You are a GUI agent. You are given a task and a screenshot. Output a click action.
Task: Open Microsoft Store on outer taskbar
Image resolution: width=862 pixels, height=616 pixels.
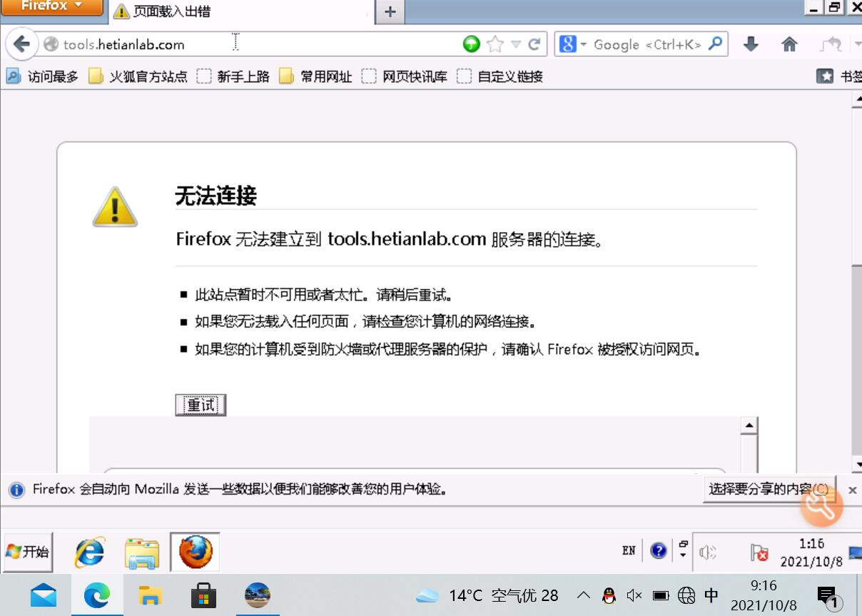[203, 595]
